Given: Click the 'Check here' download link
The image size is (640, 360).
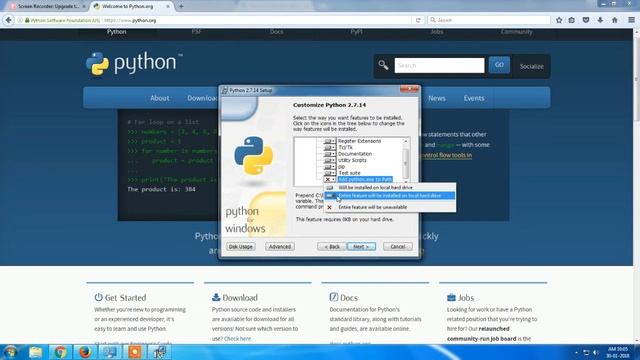Looking at the screenshot, I should (x=238, y=339).
